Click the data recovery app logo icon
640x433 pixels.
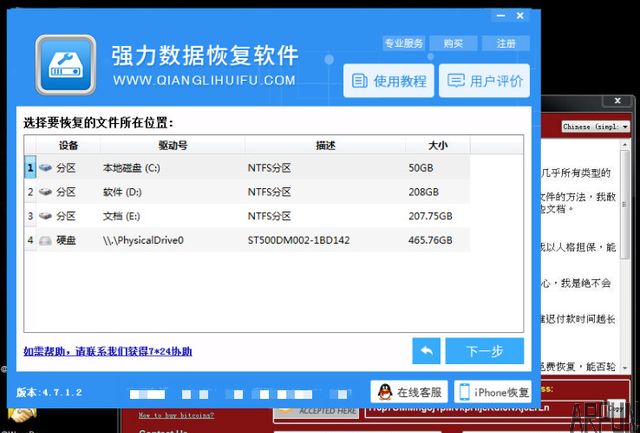tap(65, 64)
